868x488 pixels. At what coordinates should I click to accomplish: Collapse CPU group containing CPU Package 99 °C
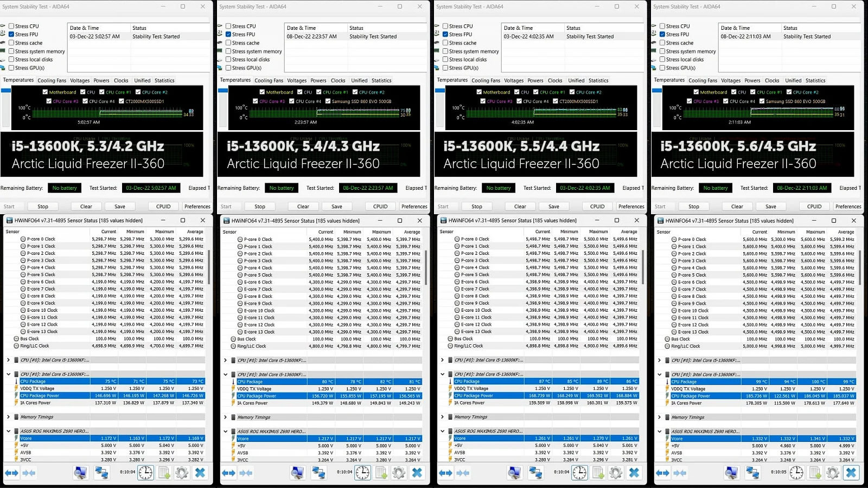[659, 374]
